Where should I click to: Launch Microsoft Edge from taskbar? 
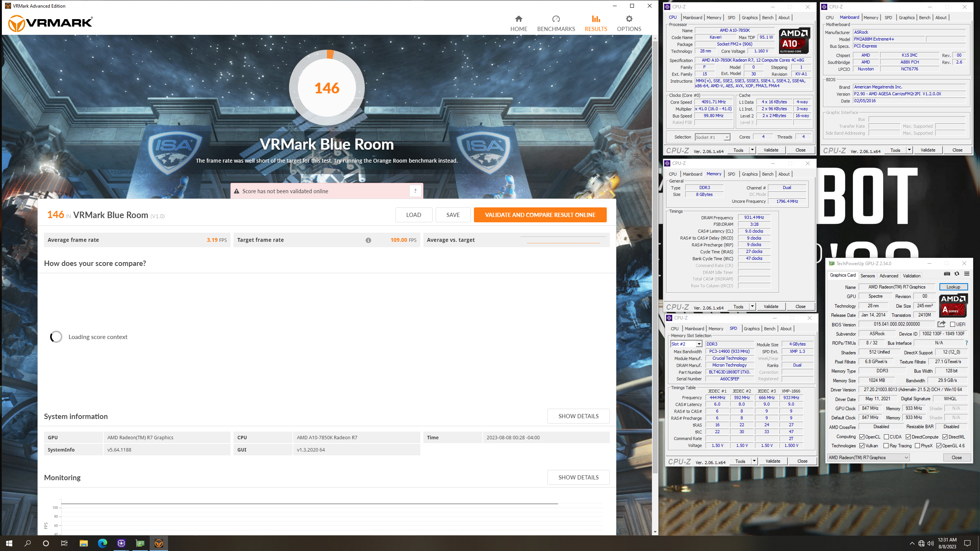pos(102,543)
